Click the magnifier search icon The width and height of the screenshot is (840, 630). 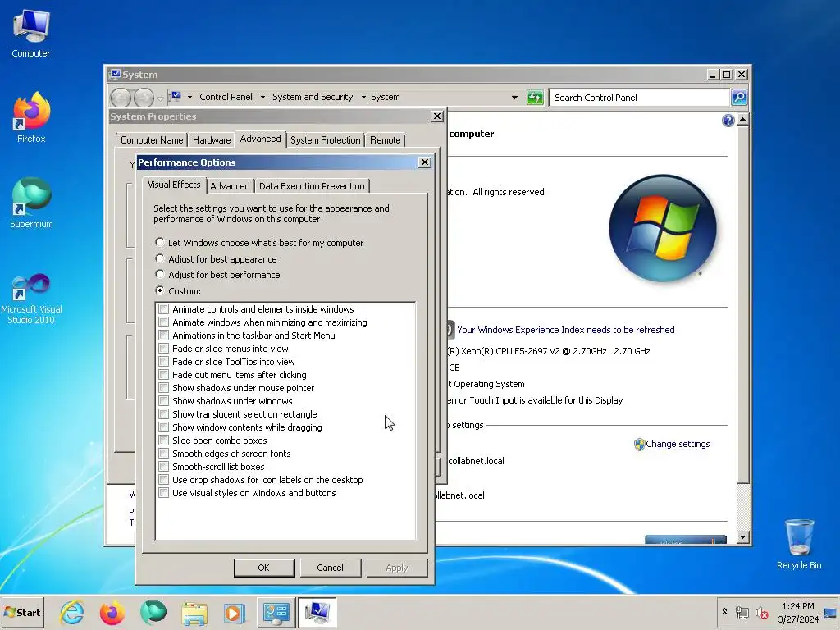739,98
